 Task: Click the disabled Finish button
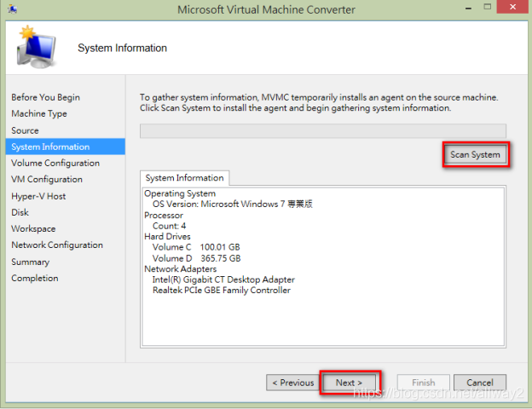(x=424, y=383)
